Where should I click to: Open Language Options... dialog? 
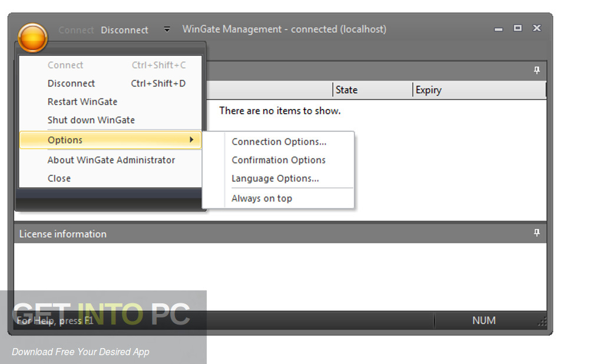(279, 178)
